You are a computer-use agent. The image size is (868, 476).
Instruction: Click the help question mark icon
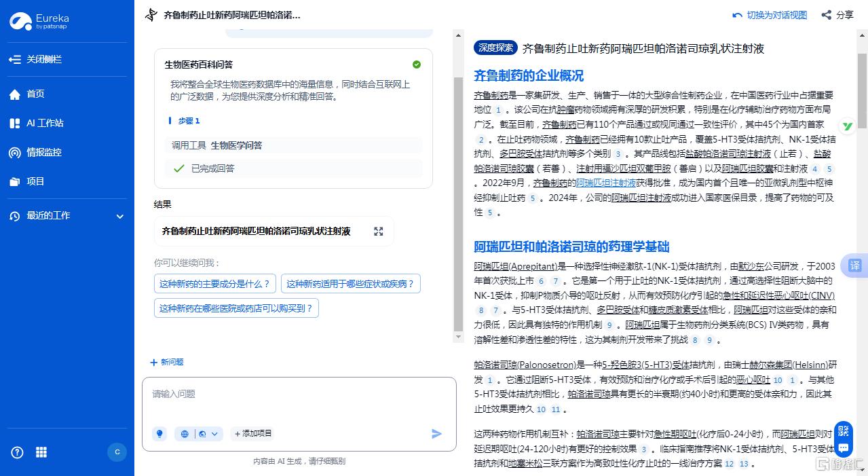click(17, 452)
